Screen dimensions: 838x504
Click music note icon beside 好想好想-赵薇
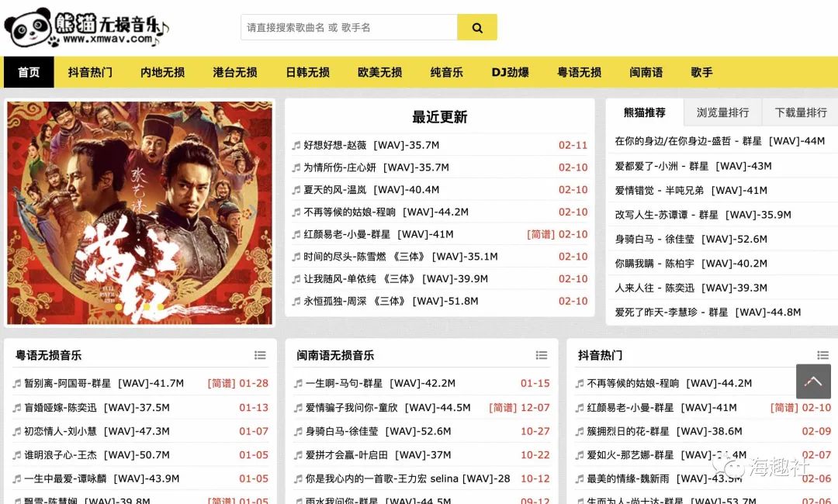point(296,145)
